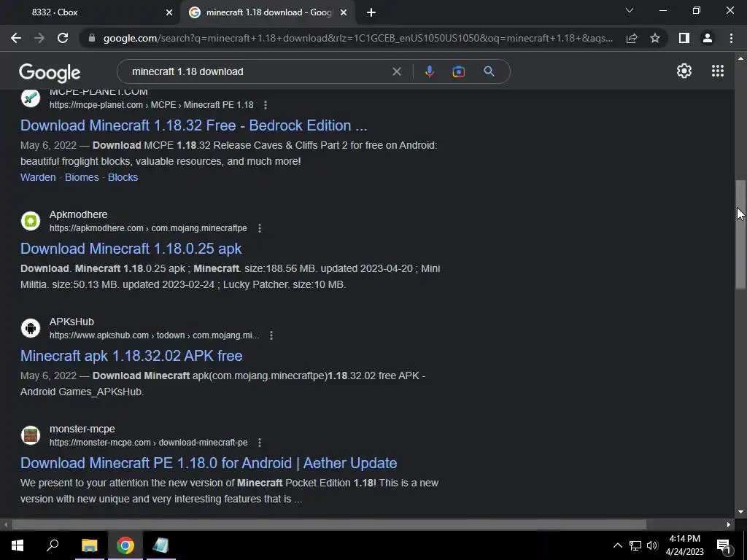
Task: Click the Chrome address bar URL
Action: (357, 38)
